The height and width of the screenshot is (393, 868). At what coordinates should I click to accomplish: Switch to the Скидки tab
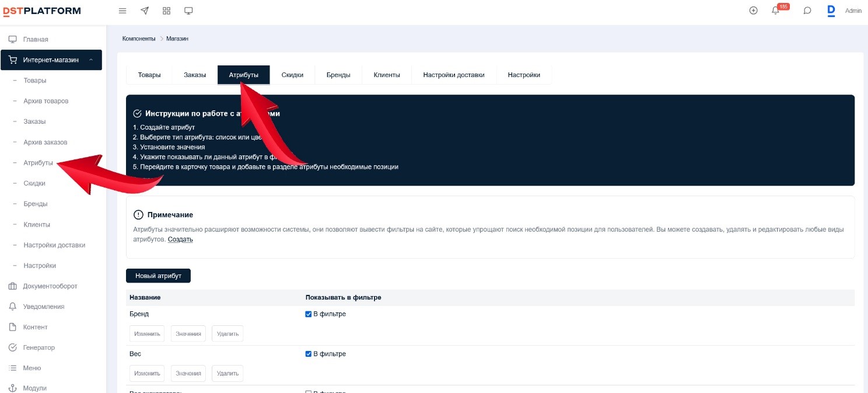292,75
